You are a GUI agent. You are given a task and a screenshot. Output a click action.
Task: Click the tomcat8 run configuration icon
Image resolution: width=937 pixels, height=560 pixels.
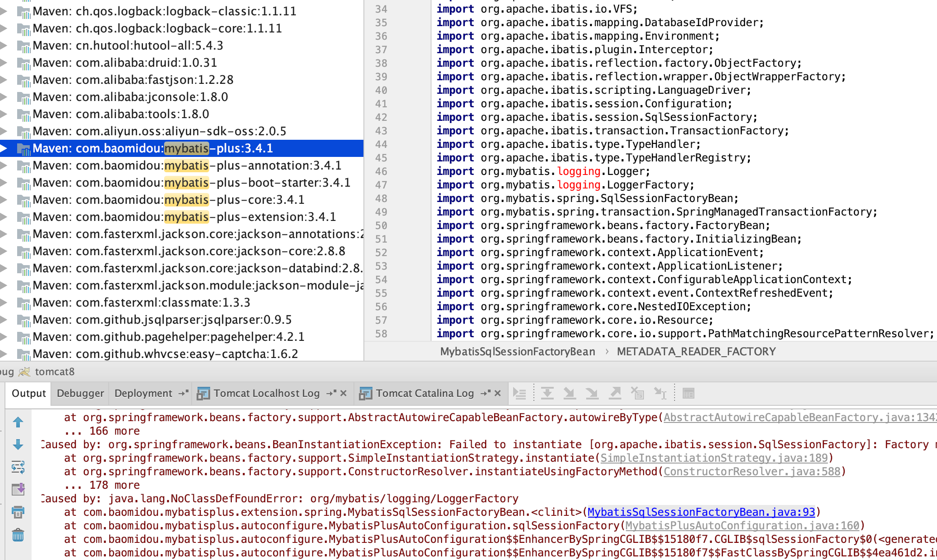click(24, 372)
